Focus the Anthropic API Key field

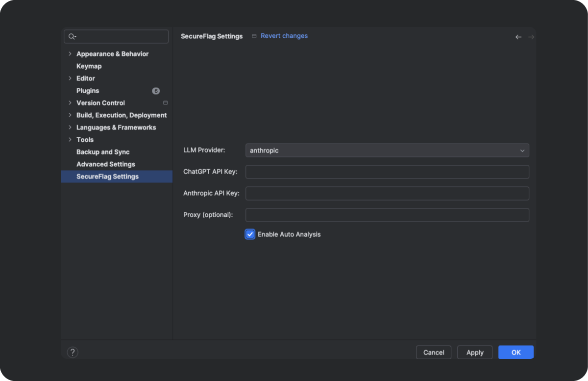(387, 193)
